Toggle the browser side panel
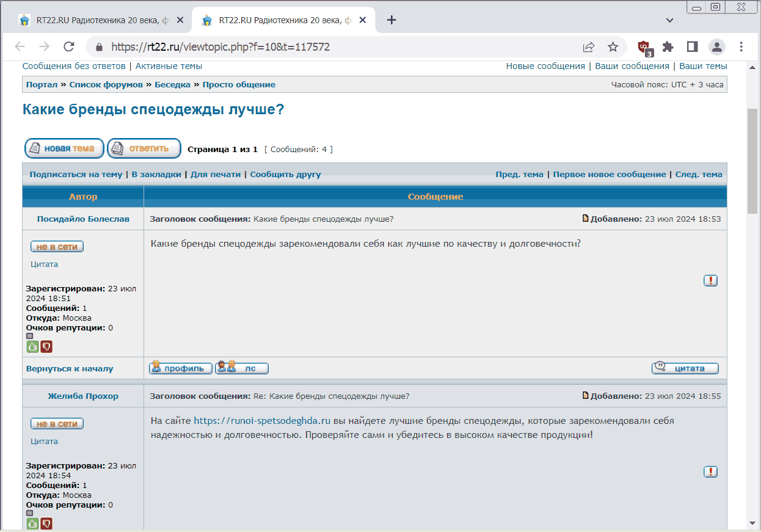This screenshot has width=761, height=532. 692,47
